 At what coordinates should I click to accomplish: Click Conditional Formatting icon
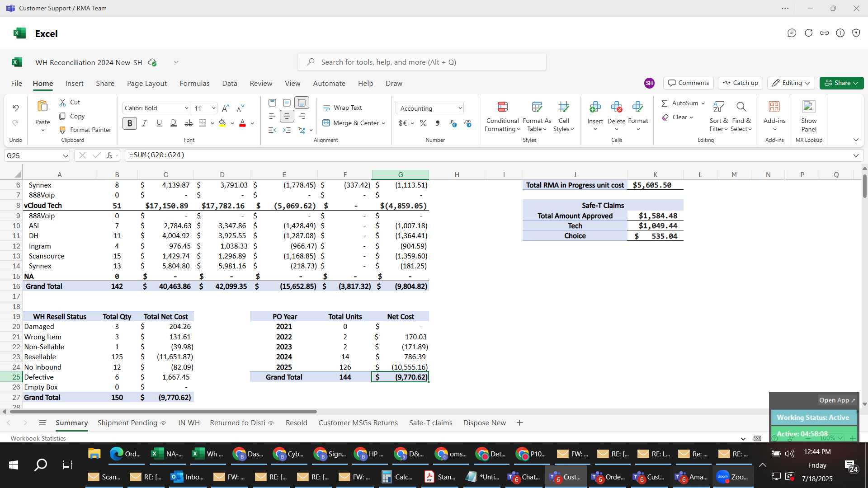[x=502, y=107]
